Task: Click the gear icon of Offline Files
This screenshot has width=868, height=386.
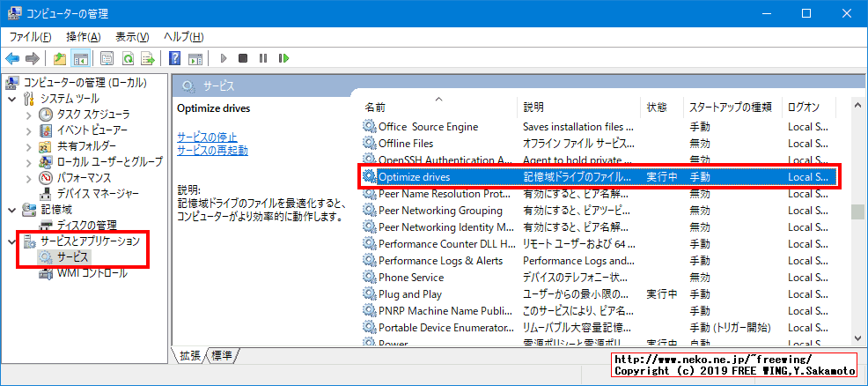Action: (369, 144)
